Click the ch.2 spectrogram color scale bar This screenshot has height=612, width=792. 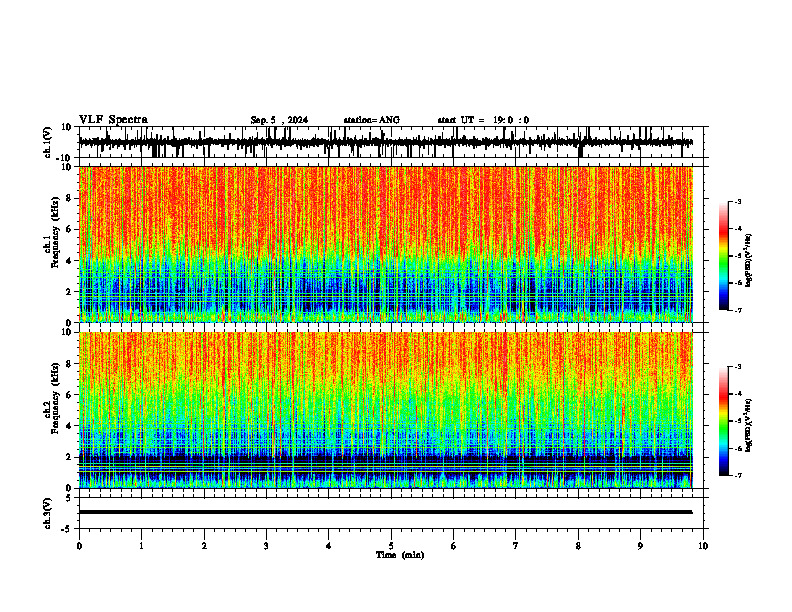pyautogui.click(x=724, y=421)
